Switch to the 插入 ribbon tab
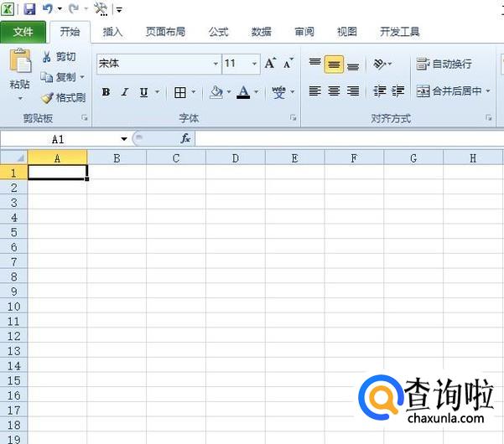Viewport: 504px width, 444px height. tap(112, 32)
